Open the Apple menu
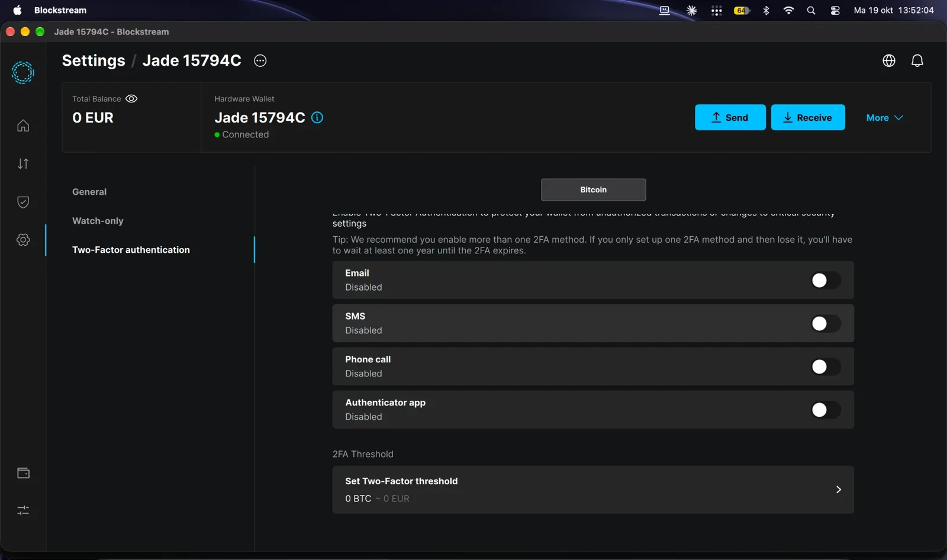This screenshot has height=560, width=947. 17,10
